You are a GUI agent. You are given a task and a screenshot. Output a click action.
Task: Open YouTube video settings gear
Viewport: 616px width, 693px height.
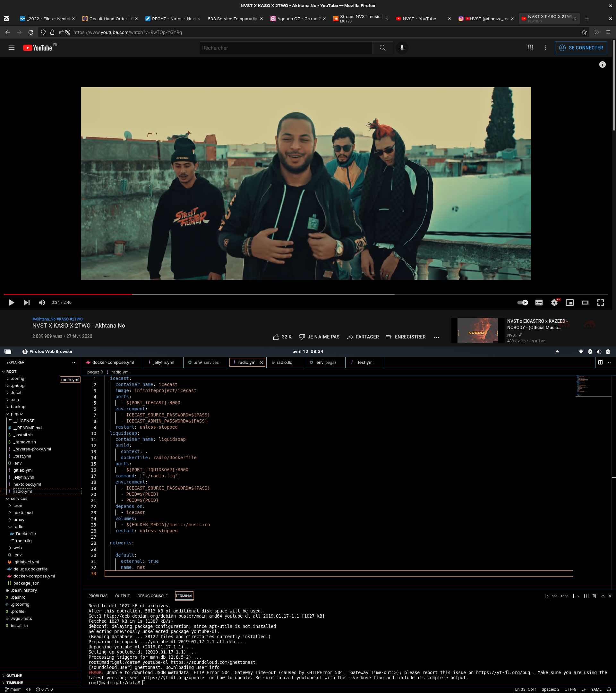click(554, 303)
